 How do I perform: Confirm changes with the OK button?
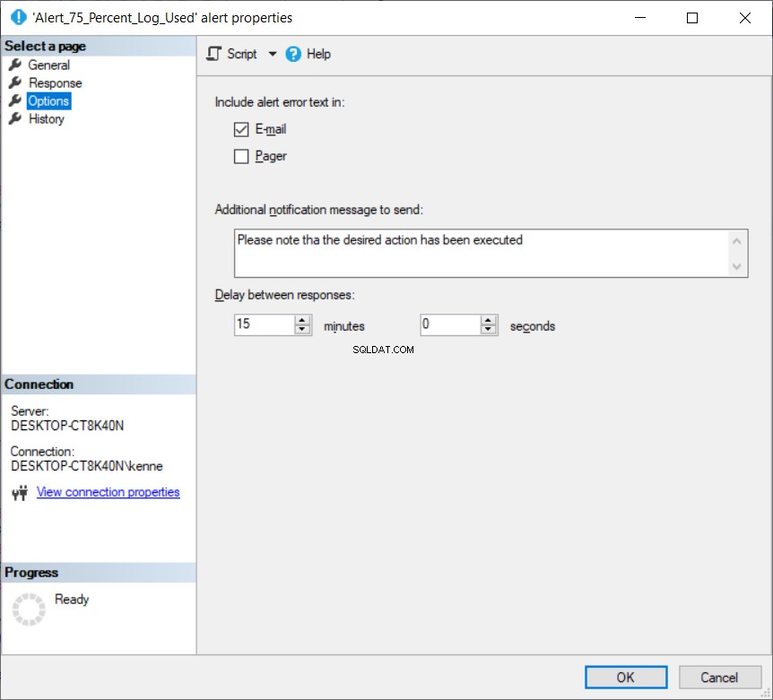coord(626,678)
